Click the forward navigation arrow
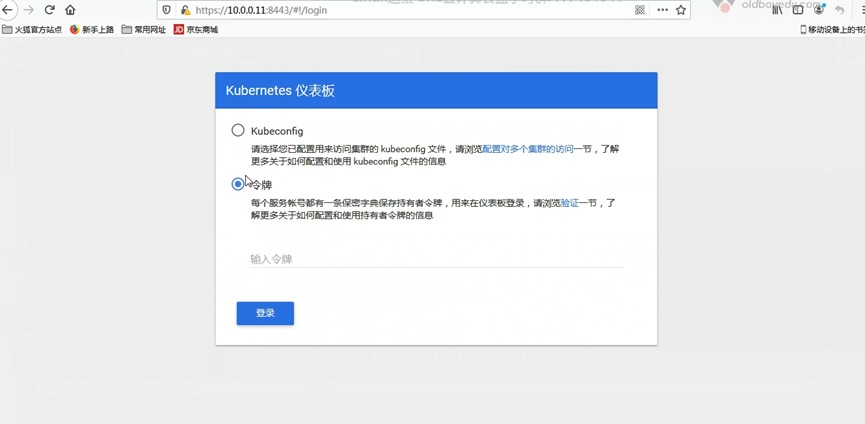 click(x=29, y=10)
